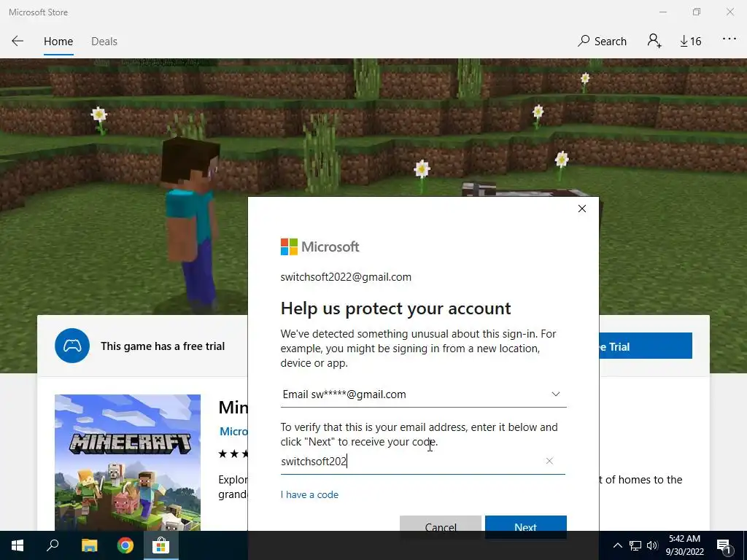Open the three-dot See more menu
The image size is (747, 560).
pyautogui.click(x=729, y=39)
